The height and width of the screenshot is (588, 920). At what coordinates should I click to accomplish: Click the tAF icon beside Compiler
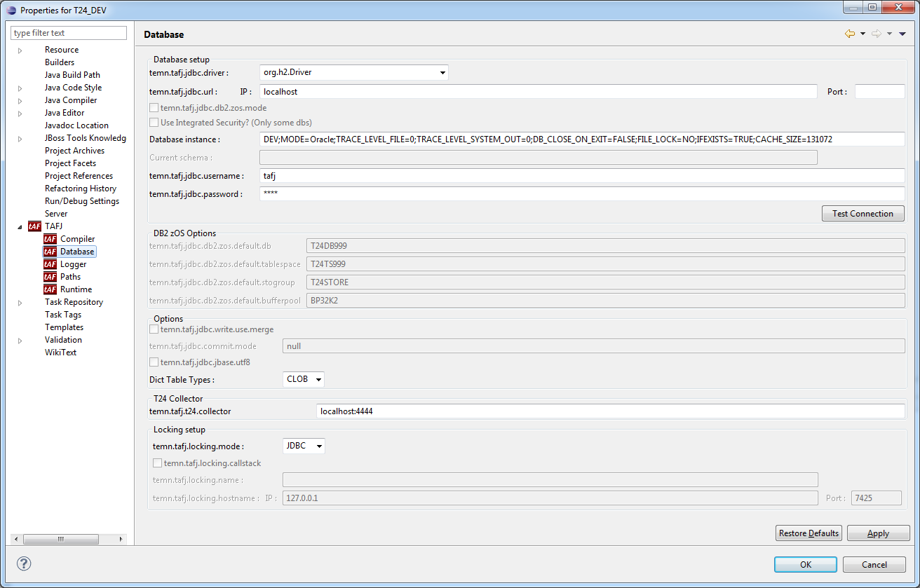pos(50,239)
